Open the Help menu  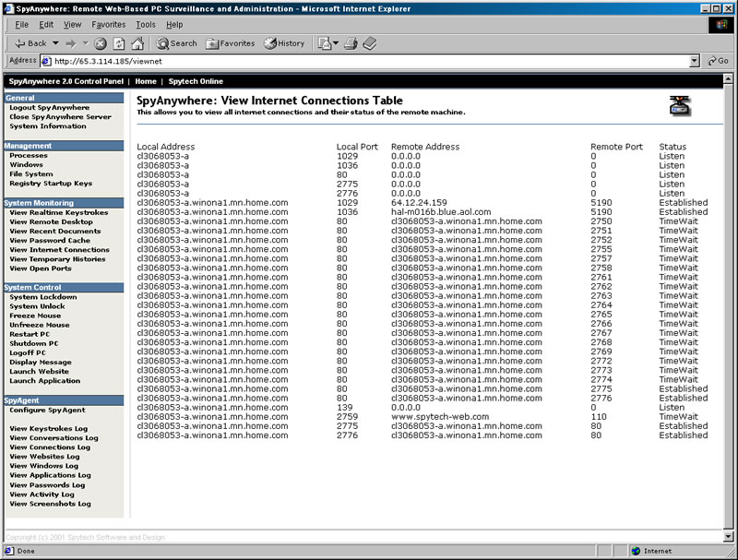click(x=174, y=25)
